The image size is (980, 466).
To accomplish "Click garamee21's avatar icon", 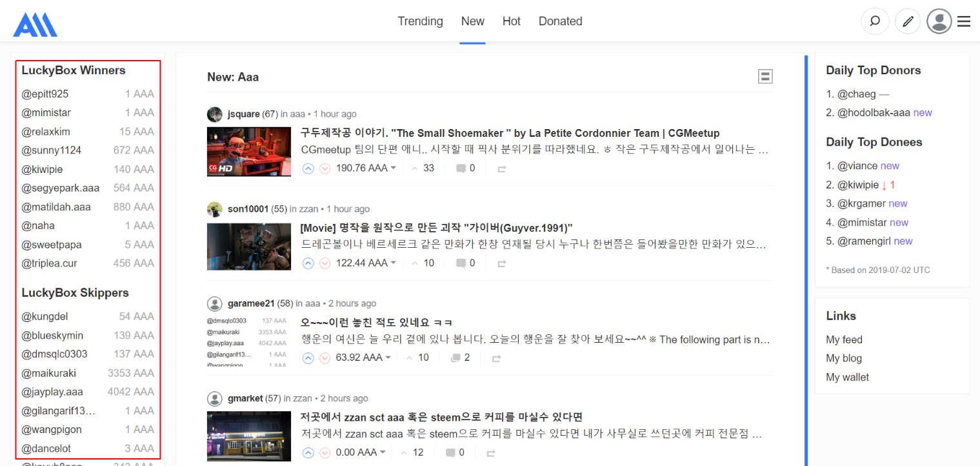I will (x=215, y=303).
